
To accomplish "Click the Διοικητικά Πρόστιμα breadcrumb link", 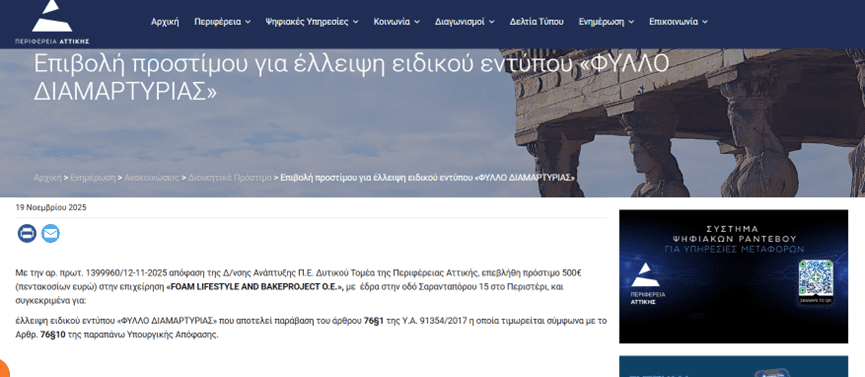I will pyautogui.click(x=230, y=178).
